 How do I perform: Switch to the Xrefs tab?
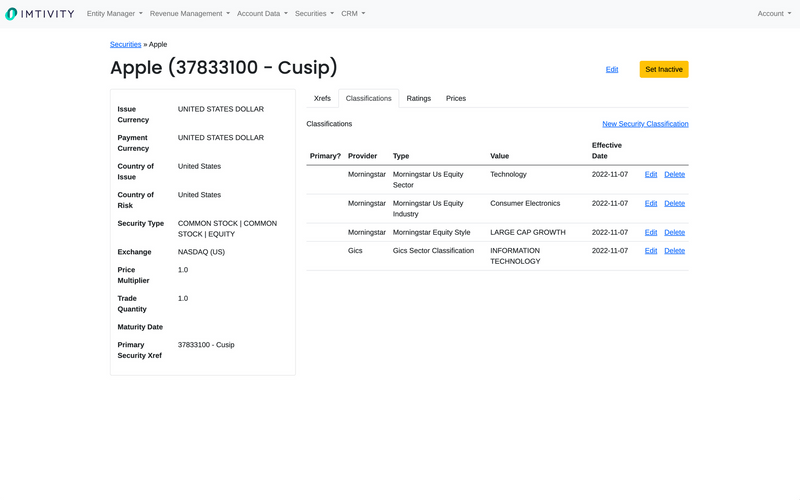click(322, 98)
